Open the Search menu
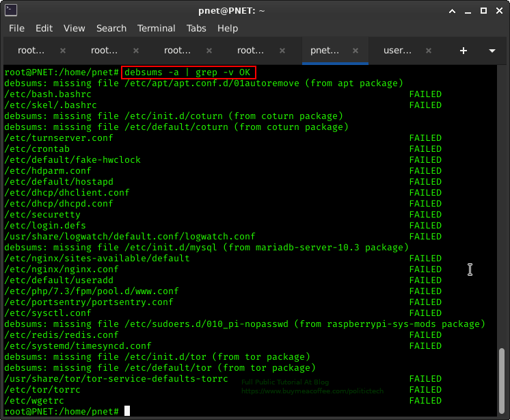This screenshot has width=510, height=420. click(111, 28)
